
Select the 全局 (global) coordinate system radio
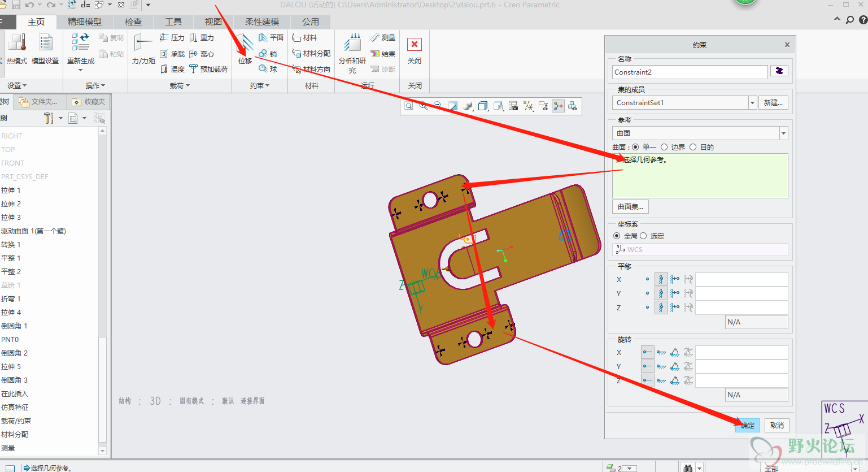(x=617, y=236)
